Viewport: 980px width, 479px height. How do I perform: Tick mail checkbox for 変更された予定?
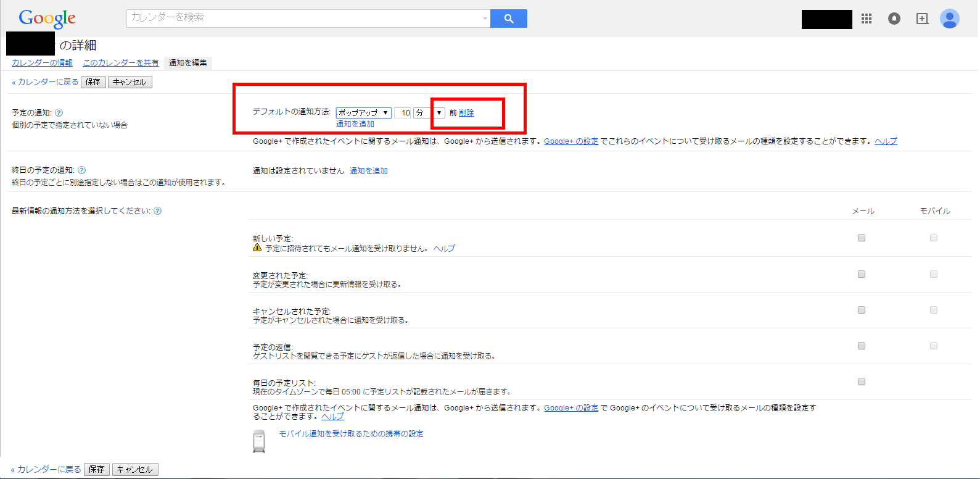coord(862,274)
